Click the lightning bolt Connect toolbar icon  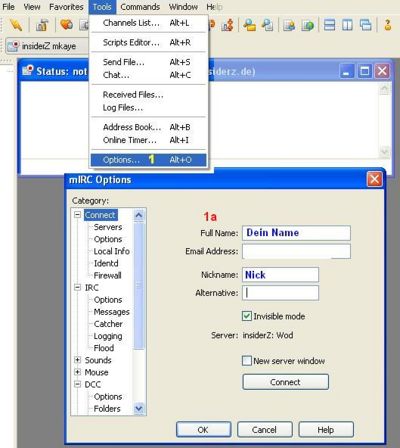tap(16, 25)
